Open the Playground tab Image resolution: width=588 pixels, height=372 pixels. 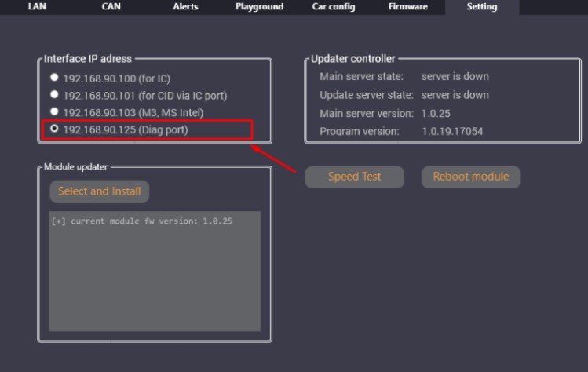pyautogui.click(x=259, y=7)
